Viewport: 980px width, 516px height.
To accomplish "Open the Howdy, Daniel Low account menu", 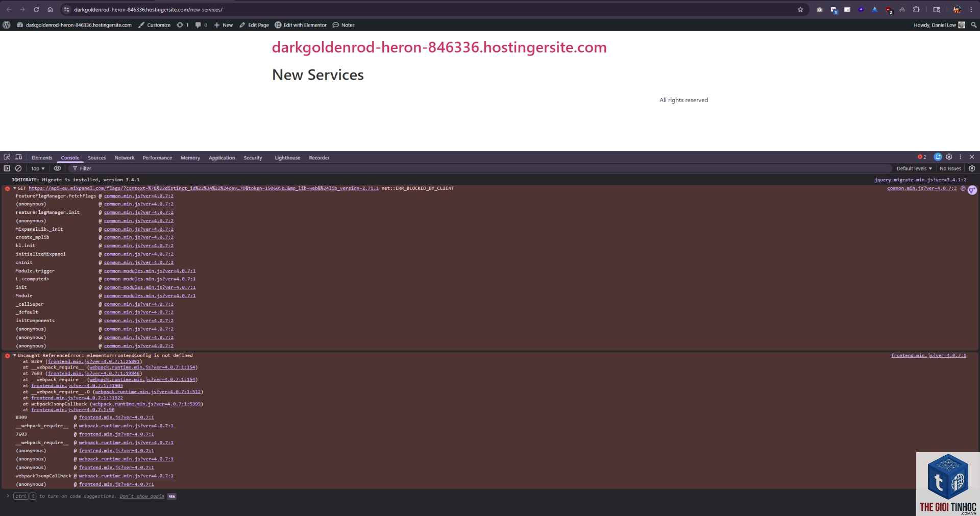I will point(939,25).
